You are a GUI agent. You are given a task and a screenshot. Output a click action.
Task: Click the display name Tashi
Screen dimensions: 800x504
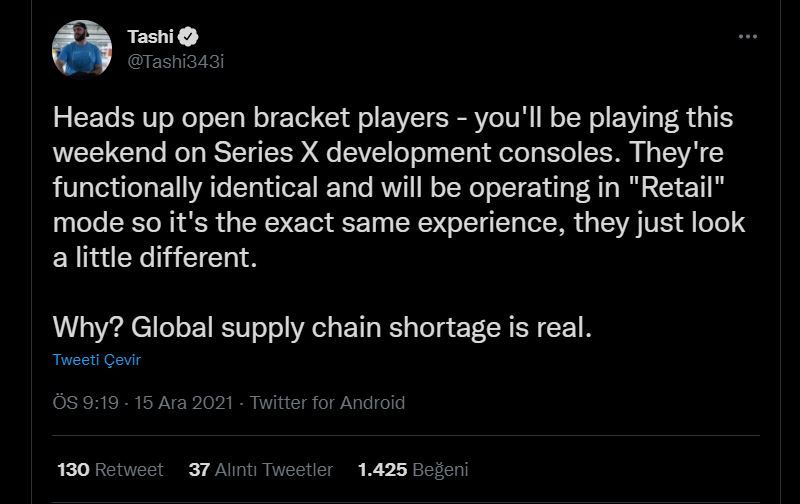pyautogui.click(x=151, y=37)
